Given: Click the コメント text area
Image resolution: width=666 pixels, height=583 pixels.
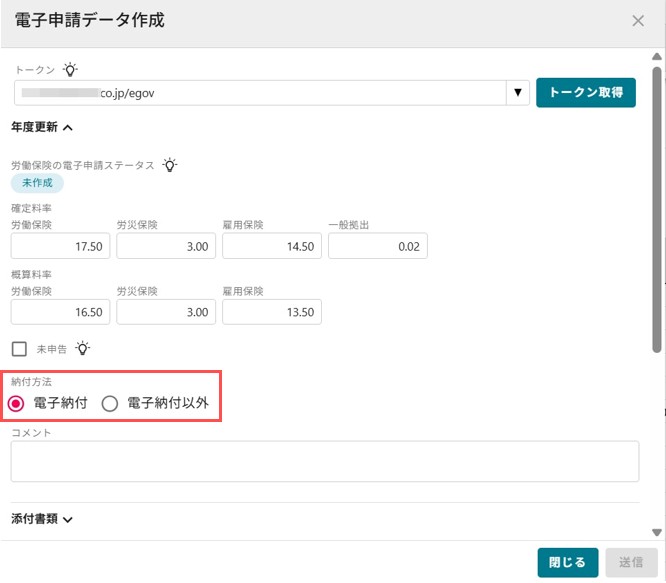Looking at the screenshot, I should tap(325, 462).
